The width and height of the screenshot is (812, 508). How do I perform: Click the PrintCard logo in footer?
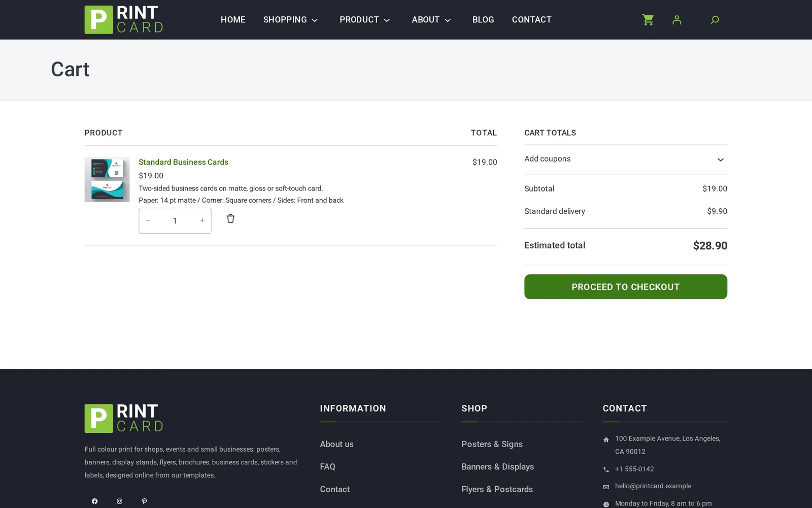click(124, 418)
